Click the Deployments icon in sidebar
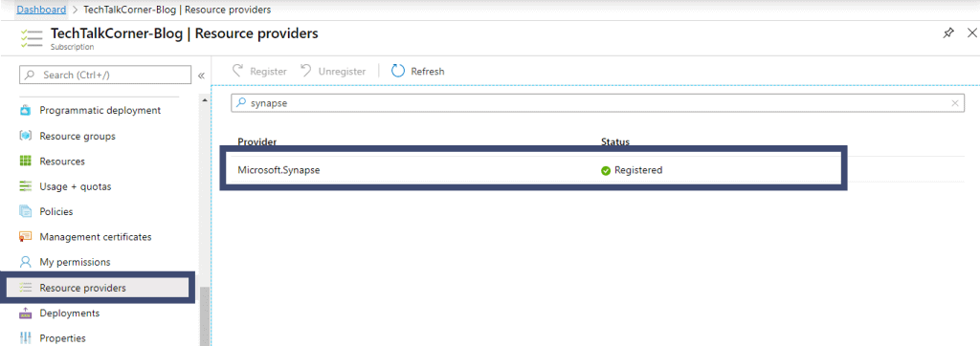This screenshot has width=980, height=346. [x=25, y=313]
